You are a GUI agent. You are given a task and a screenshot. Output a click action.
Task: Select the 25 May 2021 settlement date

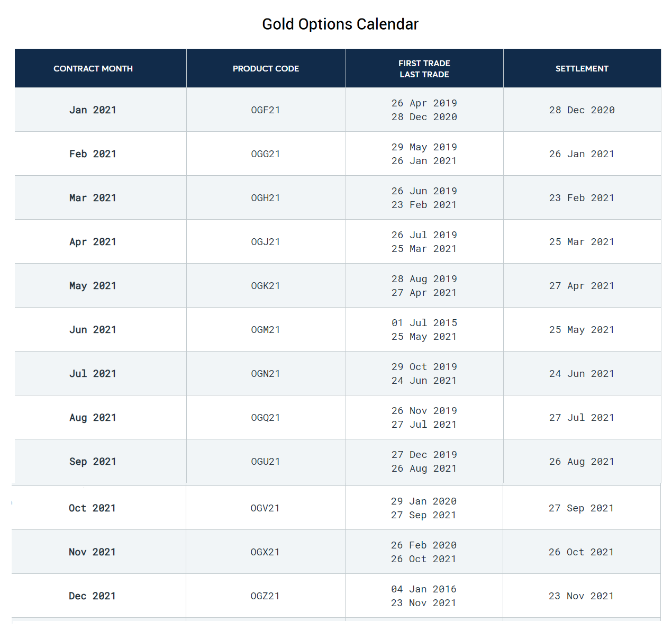[582, 329]
